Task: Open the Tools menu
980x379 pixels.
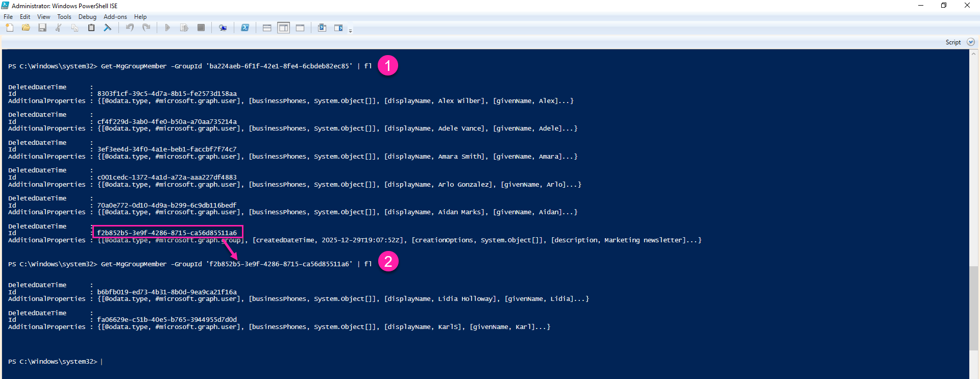Action: tap(64, 17)
